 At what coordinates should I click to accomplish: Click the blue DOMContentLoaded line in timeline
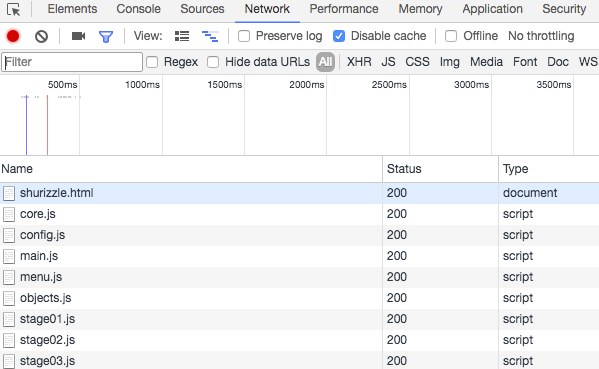tap(26, 125)
